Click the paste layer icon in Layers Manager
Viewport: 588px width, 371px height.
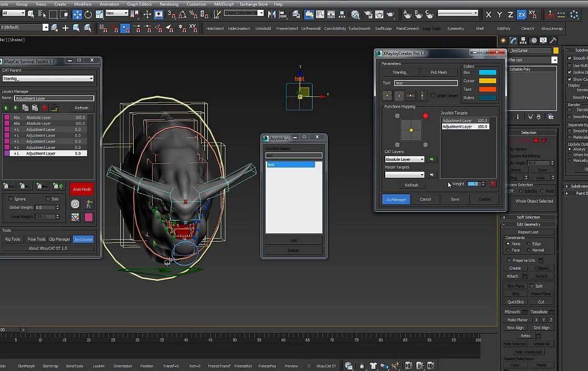(x=35, y=108)
